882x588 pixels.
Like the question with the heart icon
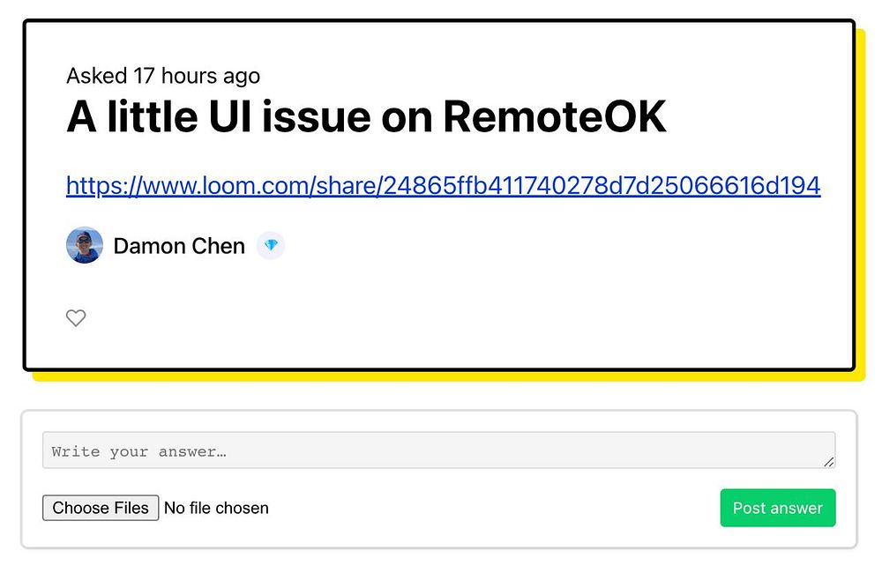(76, 318)
